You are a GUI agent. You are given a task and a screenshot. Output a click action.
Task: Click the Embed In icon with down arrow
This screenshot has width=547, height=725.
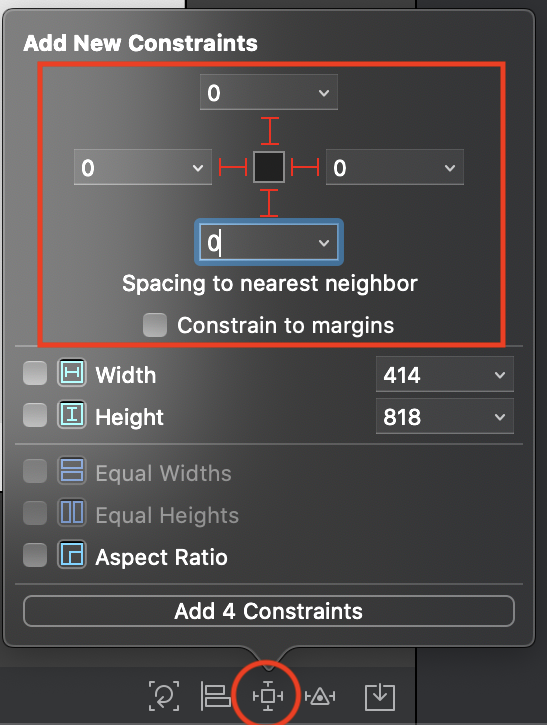pyautogui.click(x=380, y=697)
